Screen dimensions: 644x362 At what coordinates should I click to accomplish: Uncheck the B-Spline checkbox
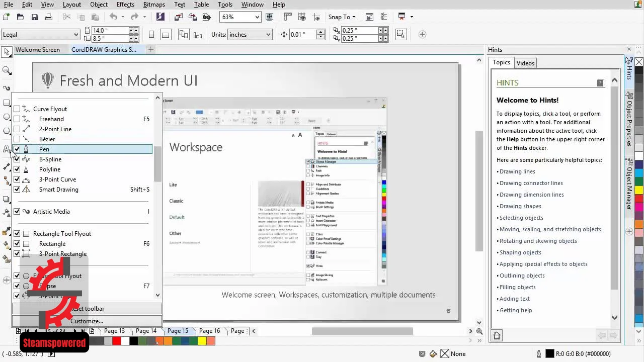coord(17,159)
